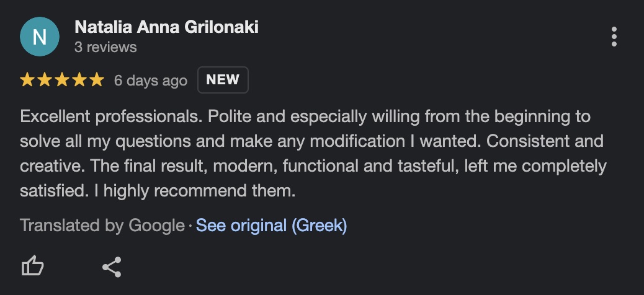The height and width of the screenshot is (295, 644).
Task: Click the 'Consistent and' text at line end
Action: [545, 141]
